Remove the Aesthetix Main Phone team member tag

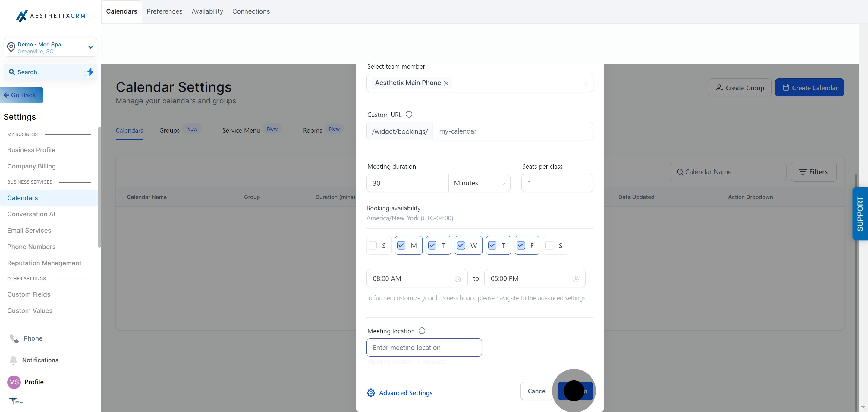pos(446,83)
